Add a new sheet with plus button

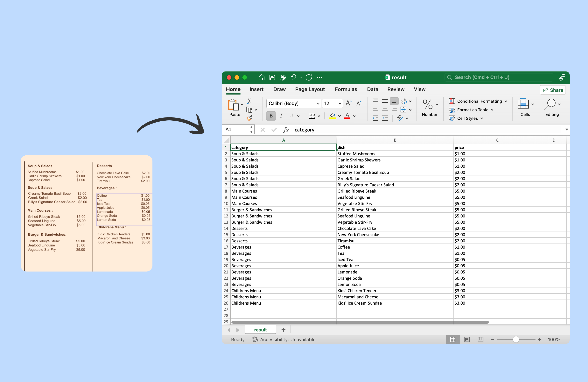coord(283,330)
